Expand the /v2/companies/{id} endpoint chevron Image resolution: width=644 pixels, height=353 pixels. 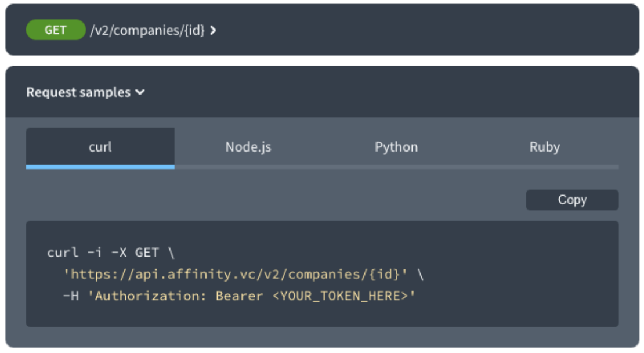pyautogui.click(x=213, y=30)
